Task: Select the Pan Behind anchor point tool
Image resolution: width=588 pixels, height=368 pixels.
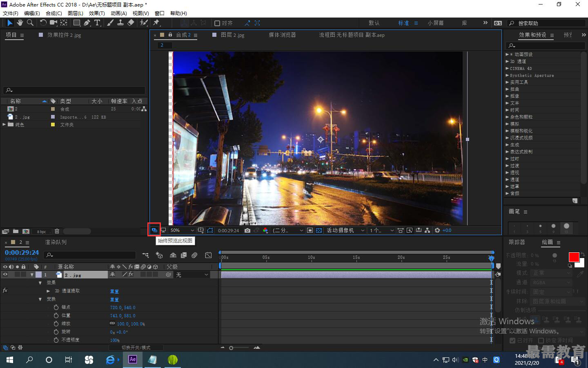Action: click(64, 23)
